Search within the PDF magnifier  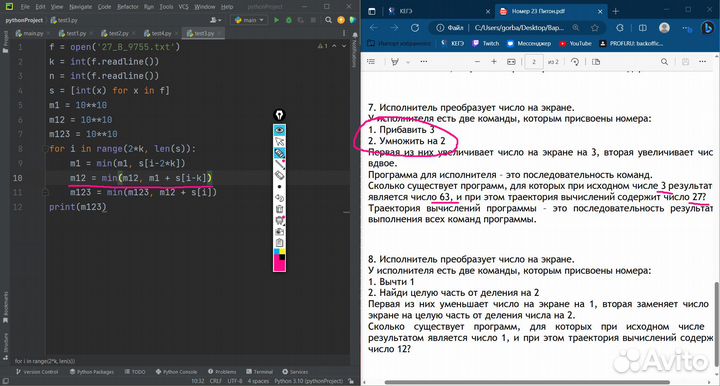click(x=664, y=62)
